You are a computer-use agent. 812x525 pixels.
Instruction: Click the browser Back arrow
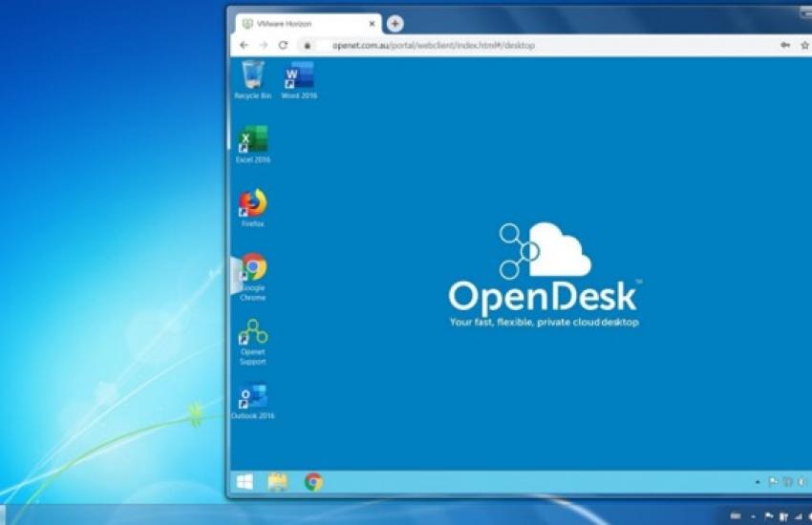pos(244,46)
